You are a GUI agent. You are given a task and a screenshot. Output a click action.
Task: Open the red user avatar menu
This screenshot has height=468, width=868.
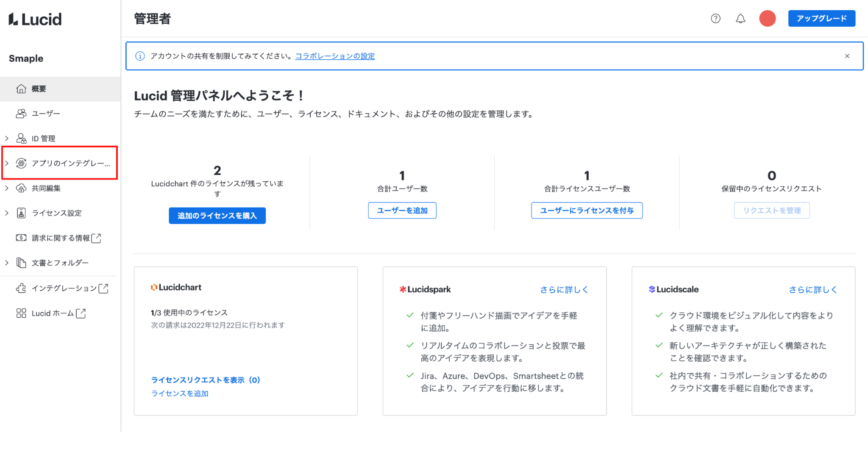pyautogui.click(x=767, y=19)
